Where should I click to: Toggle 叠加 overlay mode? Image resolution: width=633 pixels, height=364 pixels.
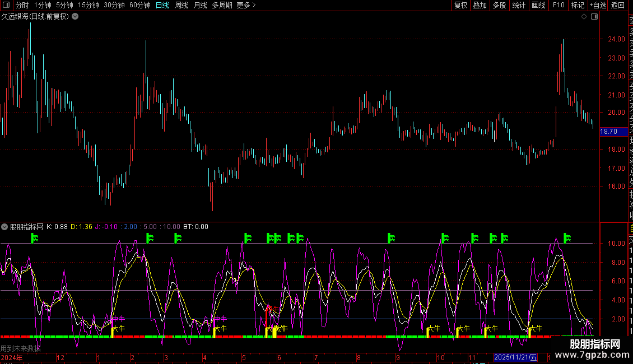point(480,5)
